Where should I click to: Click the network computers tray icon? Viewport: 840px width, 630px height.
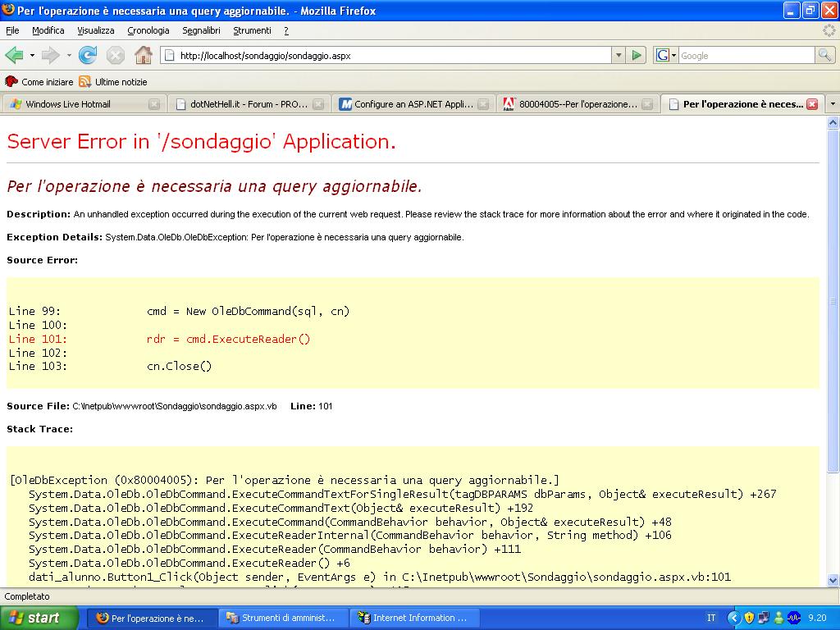click(764, 618)
